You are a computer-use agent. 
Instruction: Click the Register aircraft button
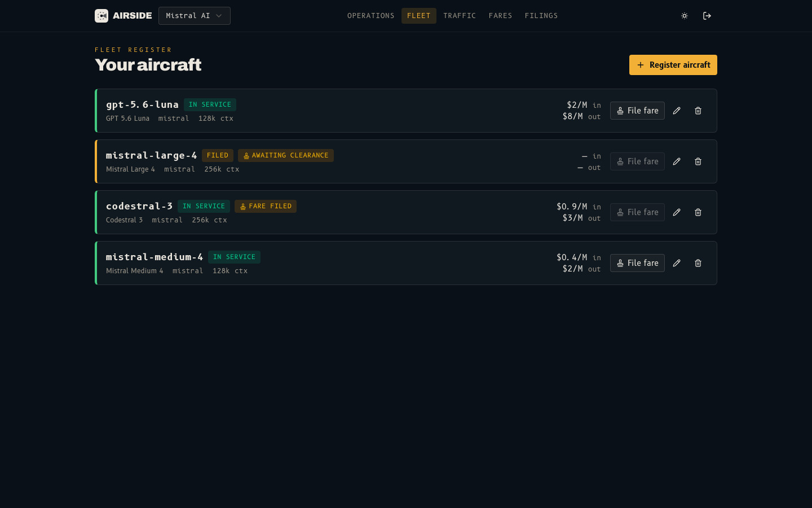[x=673, y=65]
